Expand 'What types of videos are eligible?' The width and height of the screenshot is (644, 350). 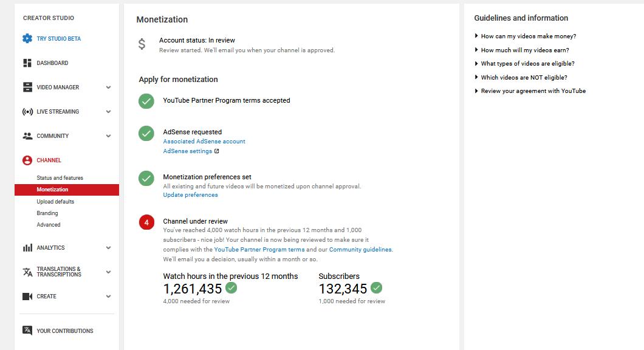pos(524,64)
